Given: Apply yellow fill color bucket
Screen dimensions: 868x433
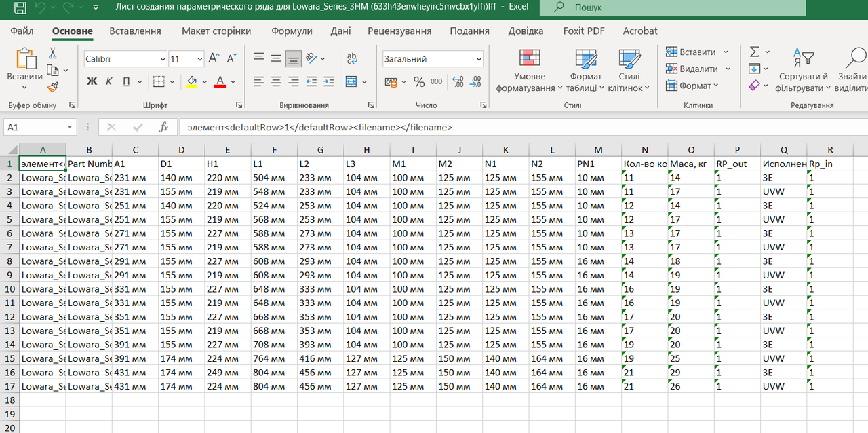Looking at the screenshot, I should [x=191, y=81].
